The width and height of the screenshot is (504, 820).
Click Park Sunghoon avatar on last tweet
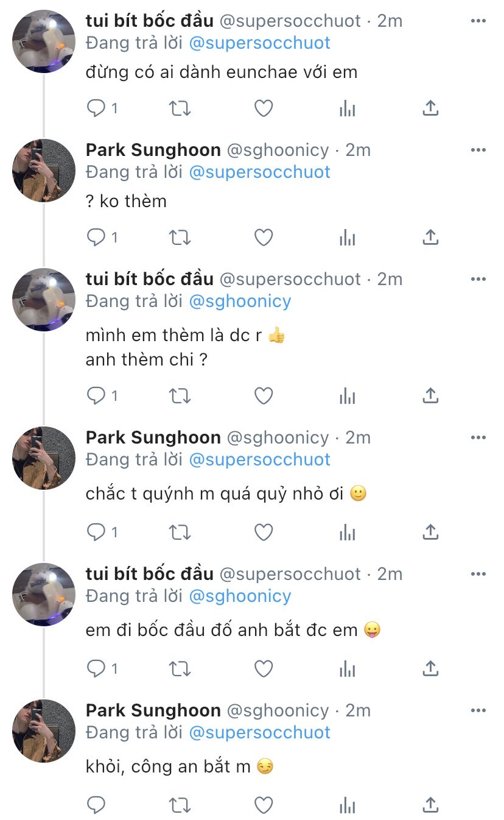(x=44, y=730)
